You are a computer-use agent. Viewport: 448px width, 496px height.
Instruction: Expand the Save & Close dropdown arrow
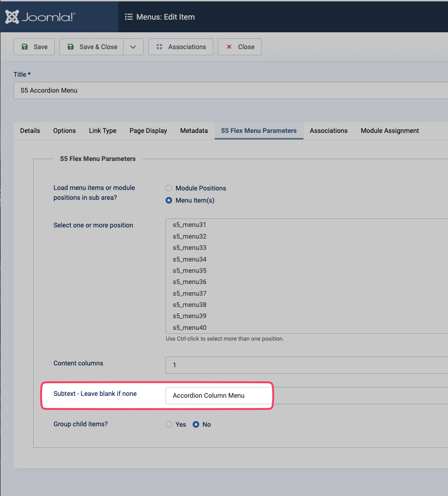(x=133, y=47)
